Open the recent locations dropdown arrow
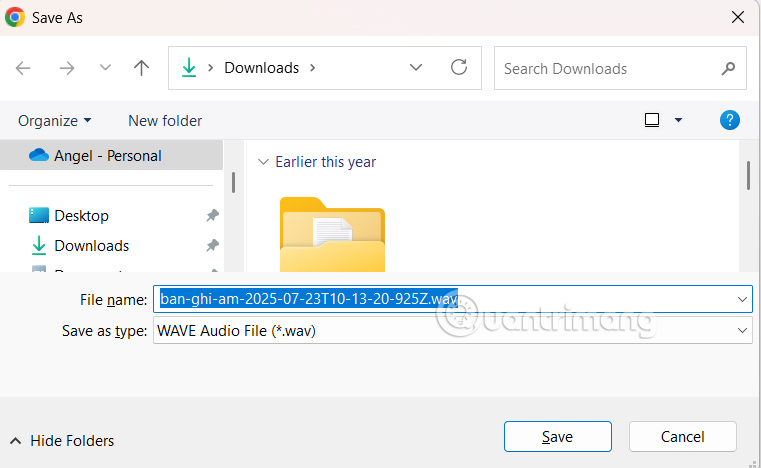The width and height of the screenshot is (761, 468). 105,68
